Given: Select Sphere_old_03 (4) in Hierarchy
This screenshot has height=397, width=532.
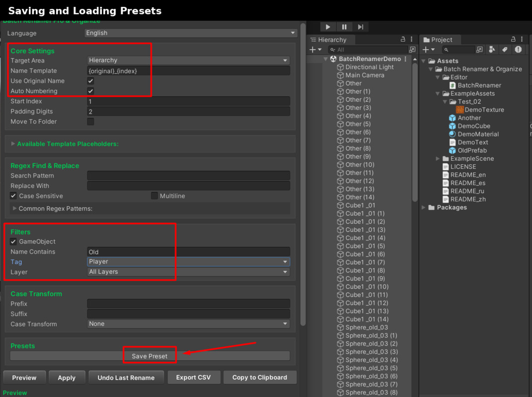Looking at the screenshot, I should tap(372, 360).
